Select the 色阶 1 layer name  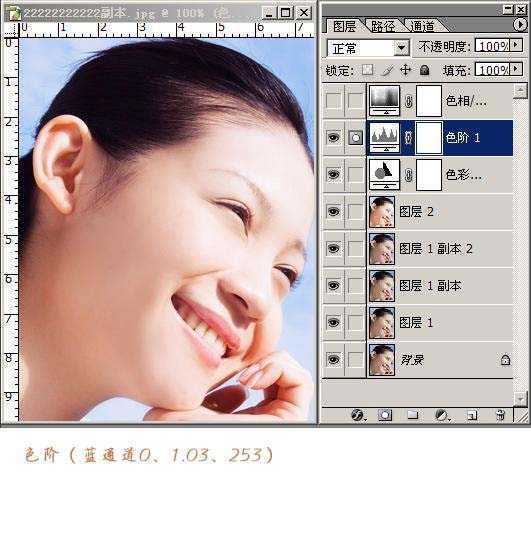[x=463, y=138]
